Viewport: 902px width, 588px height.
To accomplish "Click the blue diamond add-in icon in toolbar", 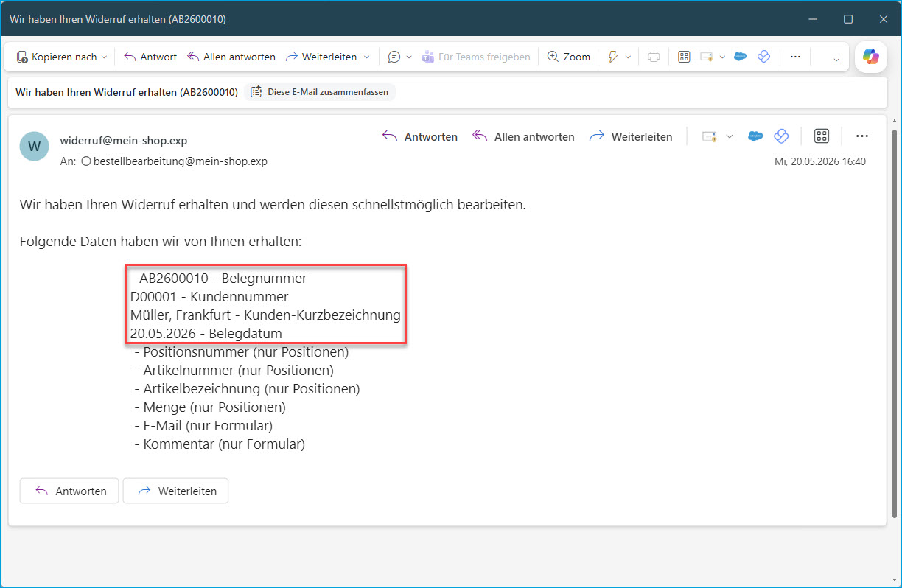I will 763,57.
